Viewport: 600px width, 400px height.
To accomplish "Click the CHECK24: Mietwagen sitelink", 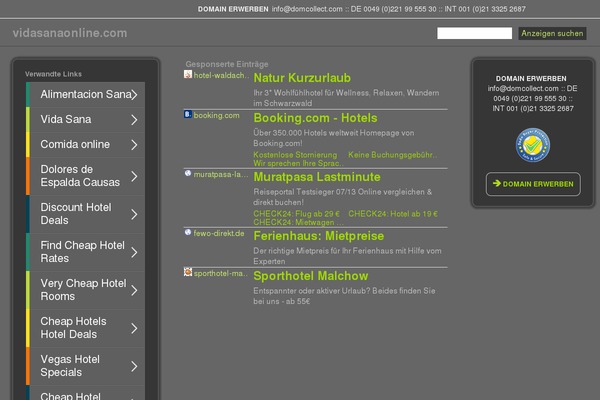I will [298, 222].
